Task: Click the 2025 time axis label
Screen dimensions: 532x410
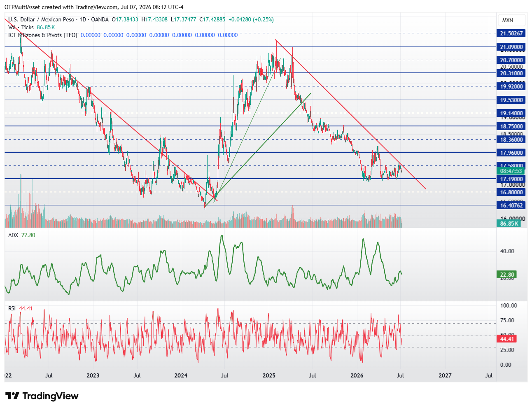Action: [x=269, y=375]
